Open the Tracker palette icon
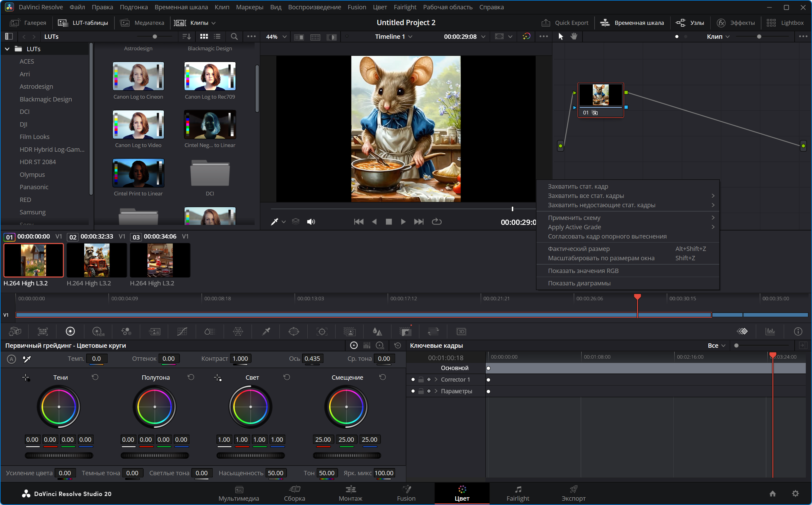Screen dimensions: 812x505 tap(322, 331)
